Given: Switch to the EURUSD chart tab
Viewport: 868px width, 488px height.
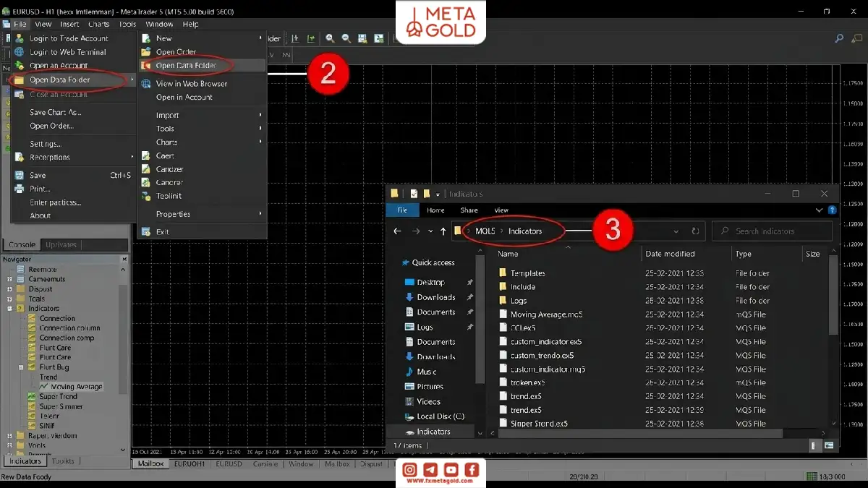Looking at the screenshot, I should [x=229, y=464].
